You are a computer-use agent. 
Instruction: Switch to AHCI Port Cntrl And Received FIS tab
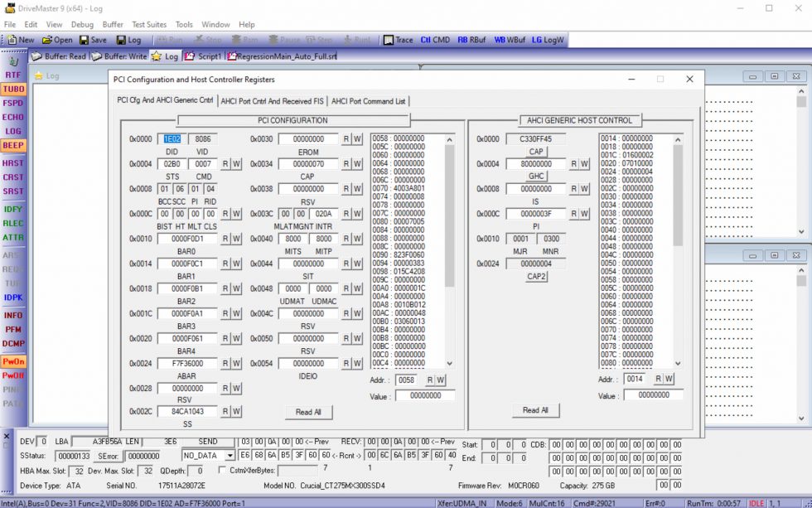click(x=273, y=101)
